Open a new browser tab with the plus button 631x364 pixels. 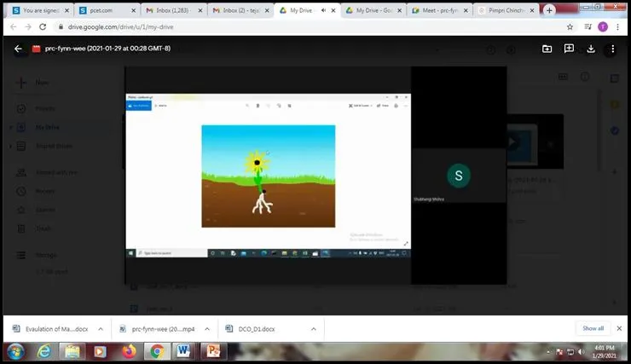pyautogui.click(x=549, y=10)
